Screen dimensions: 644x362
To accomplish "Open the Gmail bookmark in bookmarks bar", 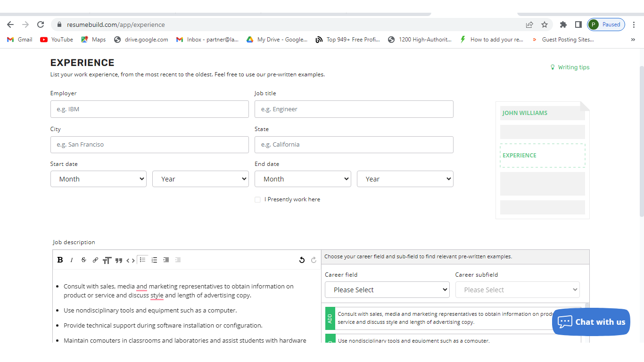I will [20, 40].
